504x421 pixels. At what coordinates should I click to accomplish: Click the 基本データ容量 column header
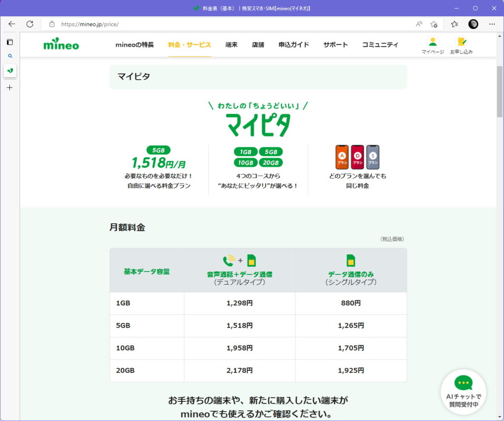[x=147, y=271]
